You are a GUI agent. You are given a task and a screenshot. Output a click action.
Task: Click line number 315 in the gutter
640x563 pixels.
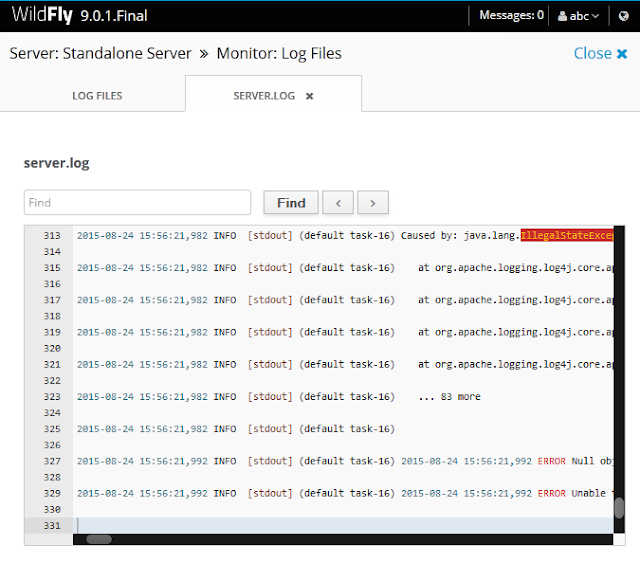tap(52, 268)
